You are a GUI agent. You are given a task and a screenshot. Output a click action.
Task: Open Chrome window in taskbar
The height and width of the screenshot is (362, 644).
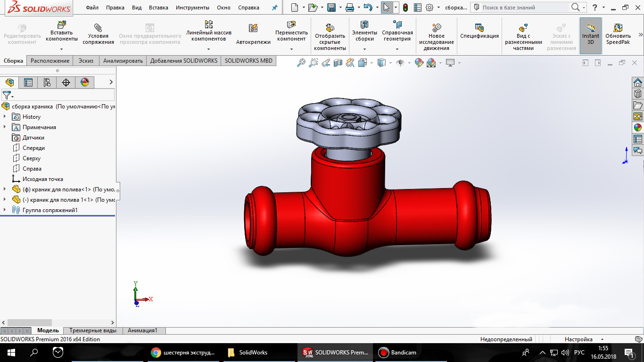click(184, 352)
